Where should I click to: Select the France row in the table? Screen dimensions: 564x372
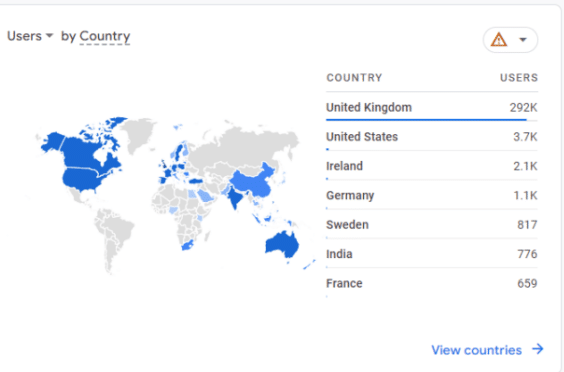[432, 283]
